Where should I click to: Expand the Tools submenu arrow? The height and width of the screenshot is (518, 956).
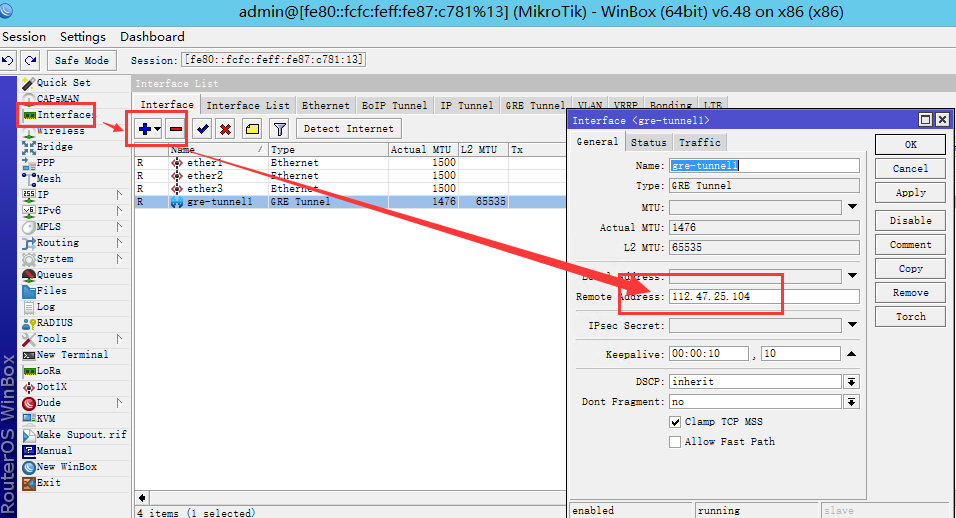pyautogui.click(x=120, y=338)
